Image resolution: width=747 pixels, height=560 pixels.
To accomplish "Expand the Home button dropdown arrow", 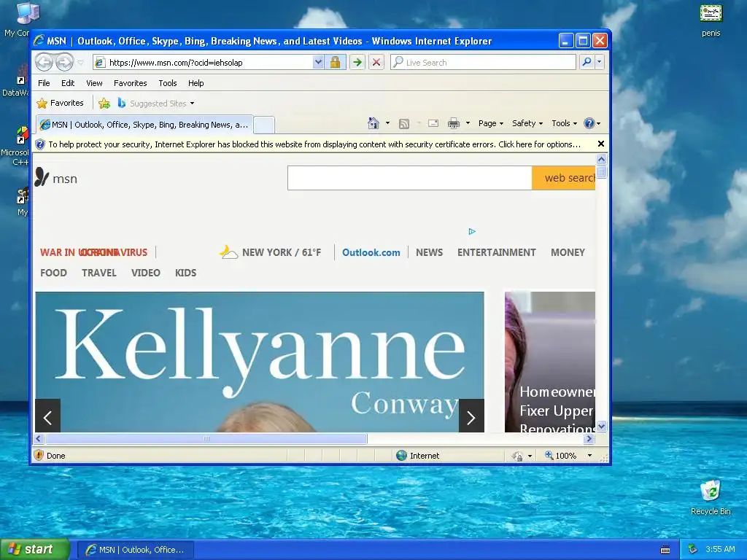I will [387, 123].
